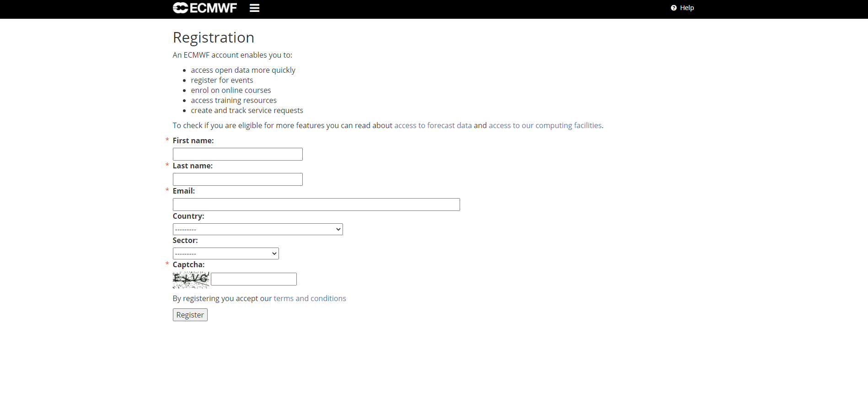Click 'An ECMWF account enables you to:' text
Screen dimensions: 868x415
coord(232,55)
